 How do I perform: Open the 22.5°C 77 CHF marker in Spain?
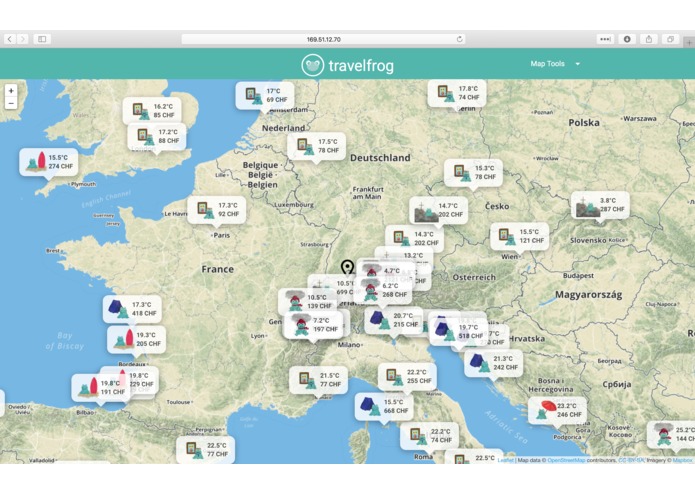[x=205, y=450]
